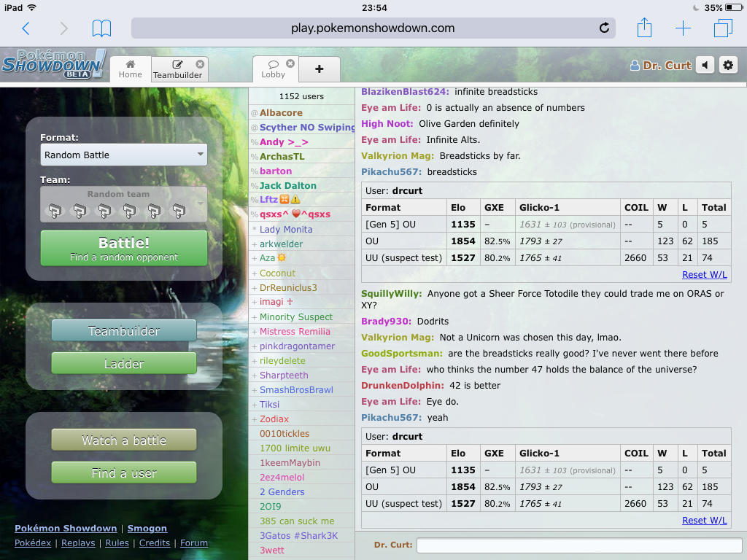The height and width of the screenshot is (560, 747).
Task: Mute sound with speaker button
Action: click(x=705, y=65)
